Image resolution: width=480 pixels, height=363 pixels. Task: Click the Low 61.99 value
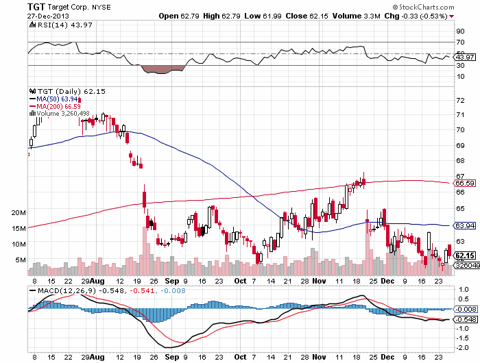tap(263, 16)
